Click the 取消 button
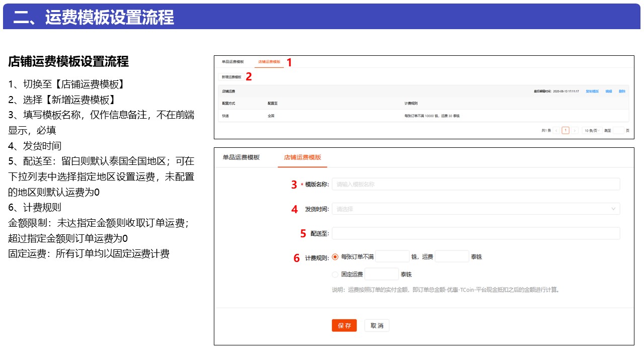Viewport: 644px width, 362px height. click(377, 325)
